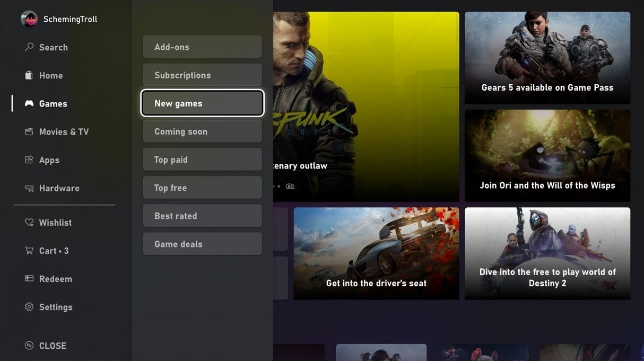Click the CLOSE arrow icon

[x=29, y=345]
